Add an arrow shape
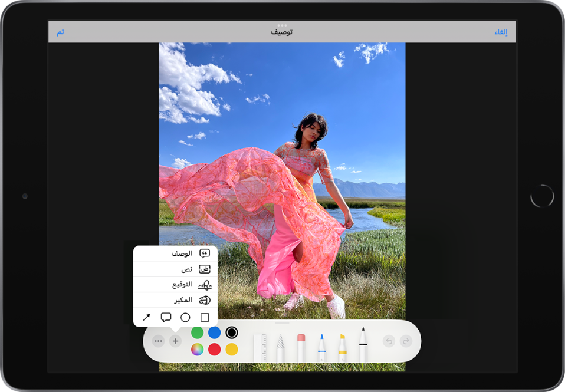This screenshot has height=392, width=568. (x=146, y=317)
